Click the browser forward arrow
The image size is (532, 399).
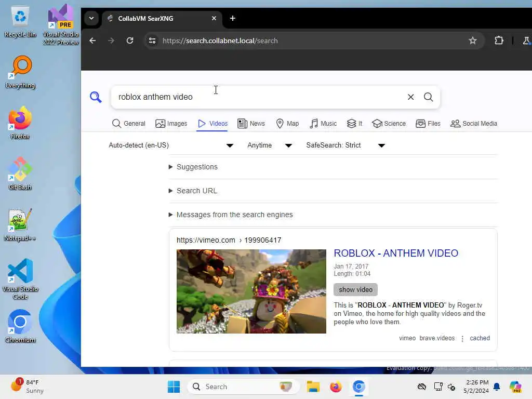111,41
